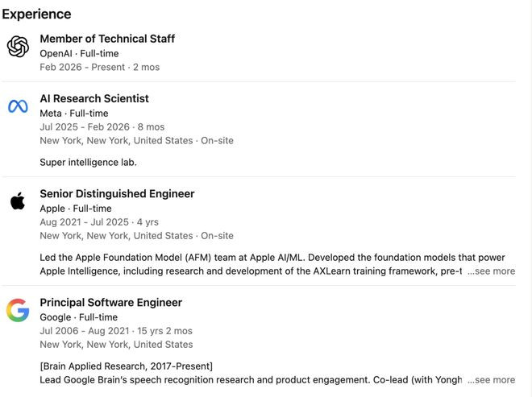Click the Super intelligence lab description
532x397 pixels.
pyautogui.click(x=88, y=162)
